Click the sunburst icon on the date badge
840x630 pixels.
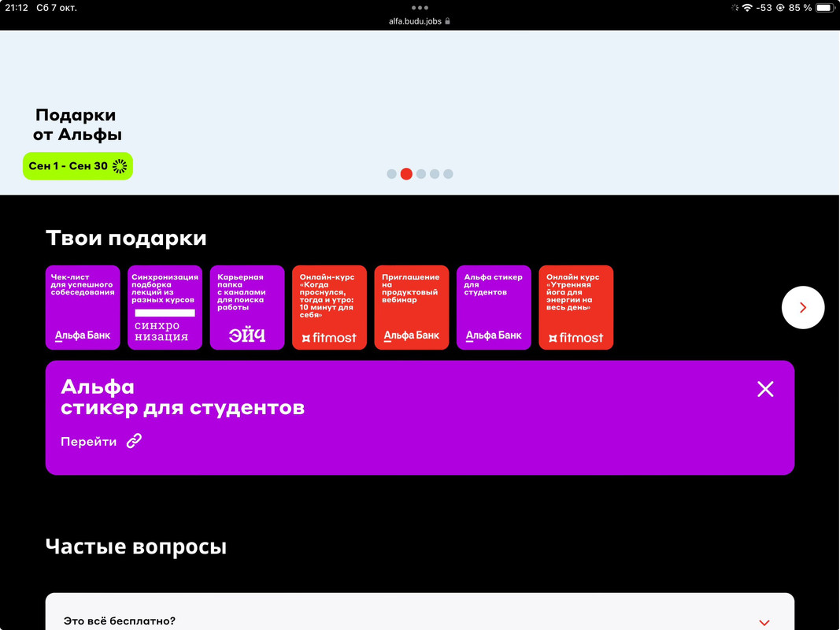pos(120,166)
